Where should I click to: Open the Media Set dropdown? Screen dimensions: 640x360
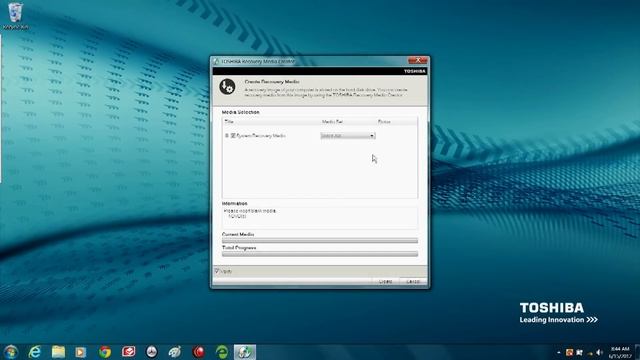pyautogui.click(x=348, y=136)
